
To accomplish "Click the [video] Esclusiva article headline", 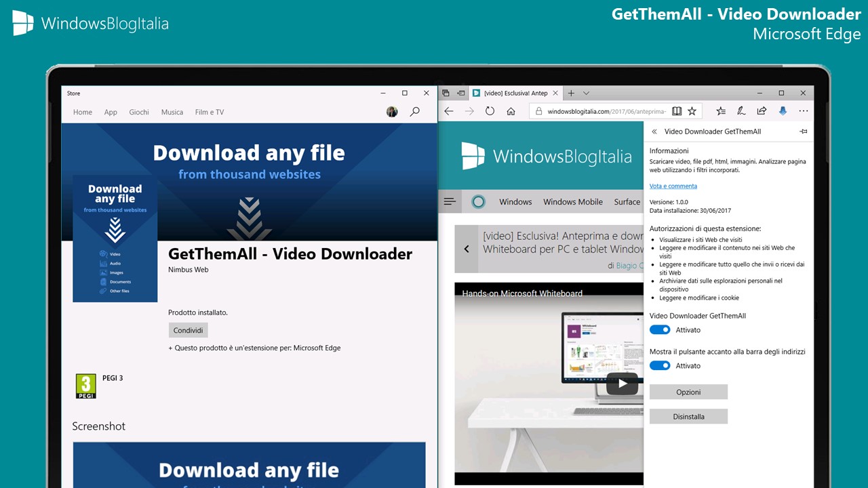I will click(563, 242).
